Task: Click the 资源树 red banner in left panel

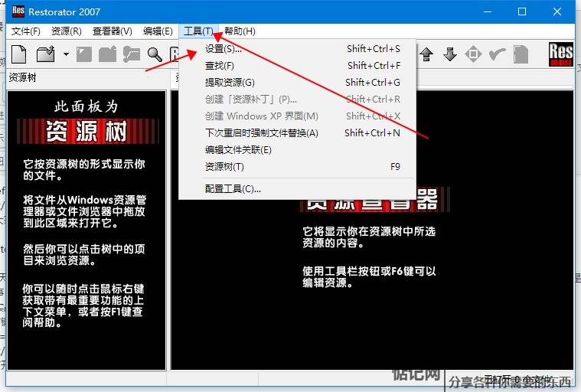Action: pyautogui.click(x=88, y=131)
